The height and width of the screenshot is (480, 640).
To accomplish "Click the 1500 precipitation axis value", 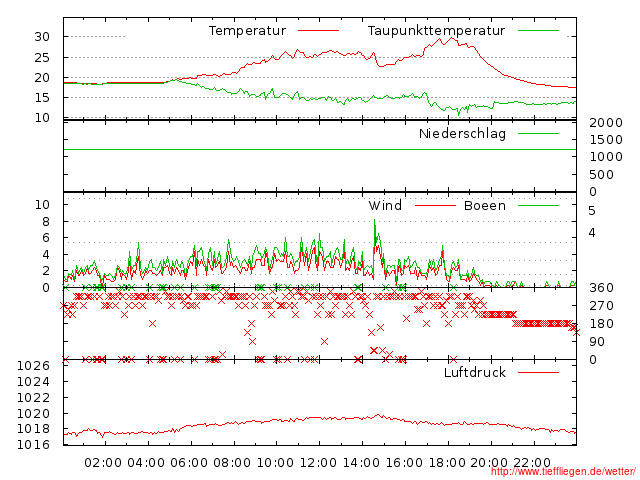I will (x=606, y=140).
